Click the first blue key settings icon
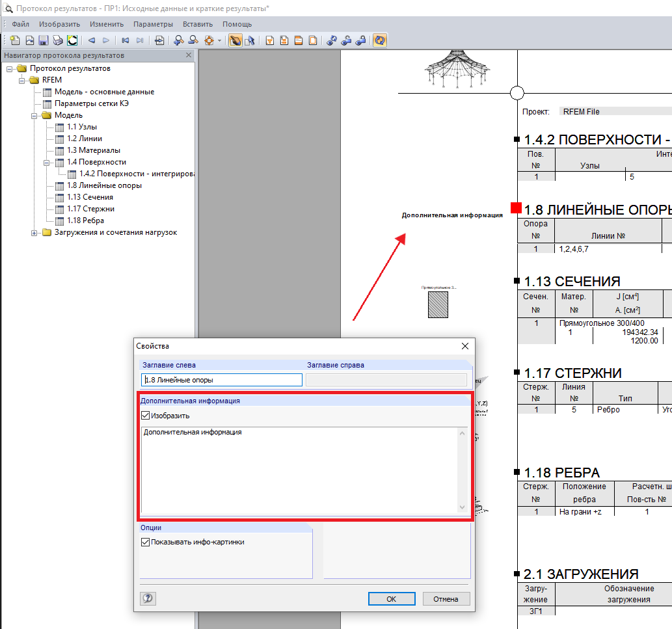This screenshot has width=672, height=629. [x=332, y=40]
